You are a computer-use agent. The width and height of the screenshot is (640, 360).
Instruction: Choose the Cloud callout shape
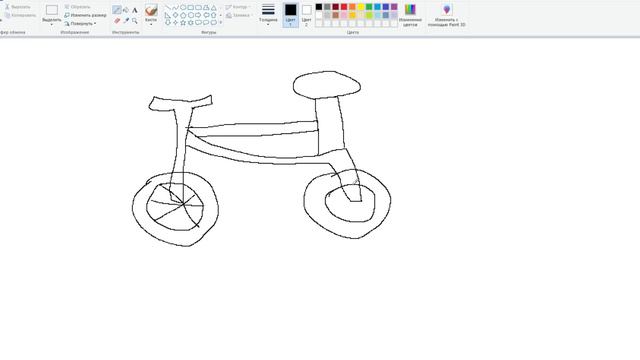point(214,22)
